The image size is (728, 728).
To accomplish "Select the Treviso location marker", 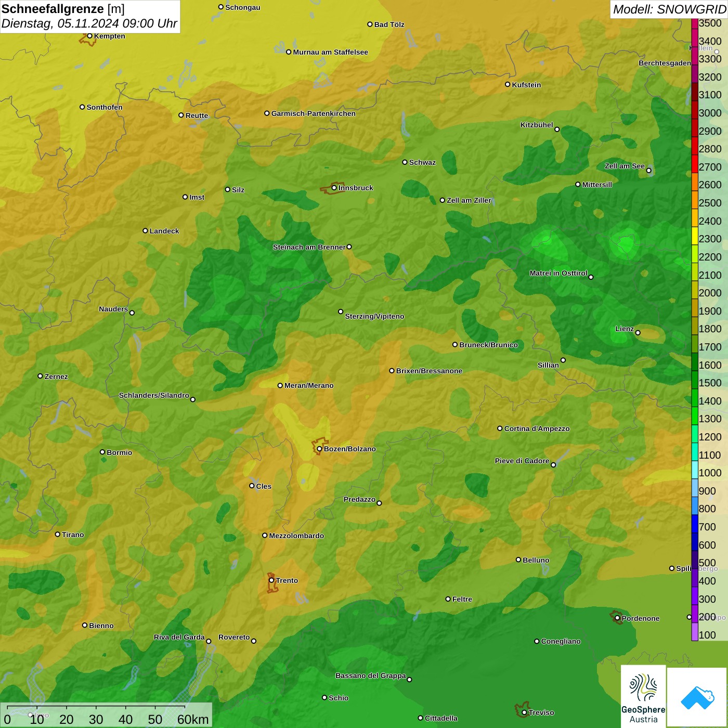I will click(x=524, y=712).
